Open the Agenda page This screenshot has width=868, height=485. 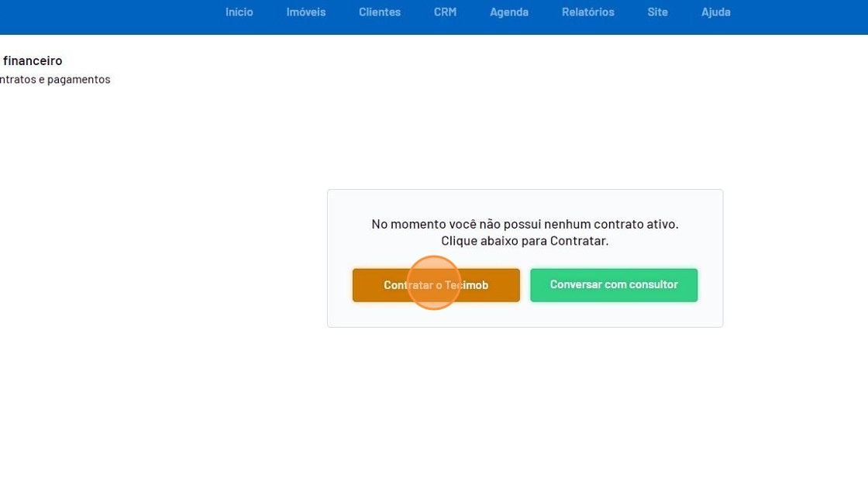point(508,12)
